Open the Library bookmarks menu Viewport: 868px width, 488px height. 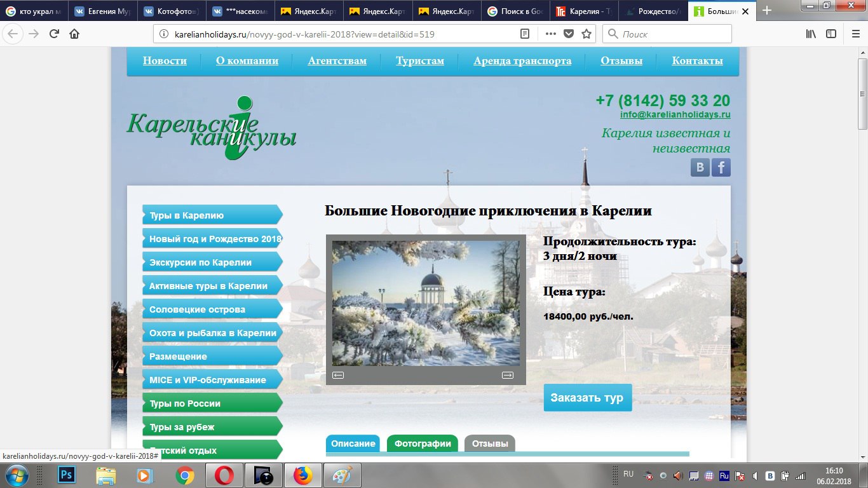point(811,34)
